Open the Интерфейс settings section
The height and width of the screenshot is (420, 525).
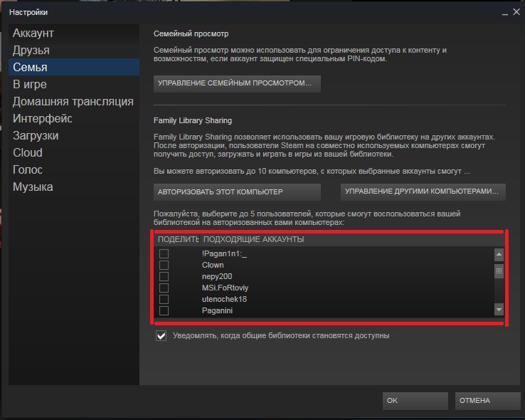74,118
